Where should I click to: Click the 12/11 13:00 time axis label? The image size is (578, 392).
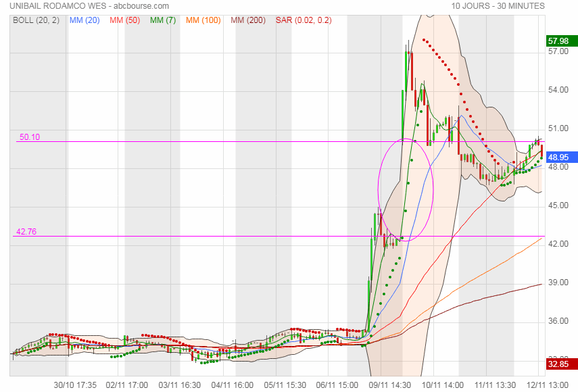point(548,385)
